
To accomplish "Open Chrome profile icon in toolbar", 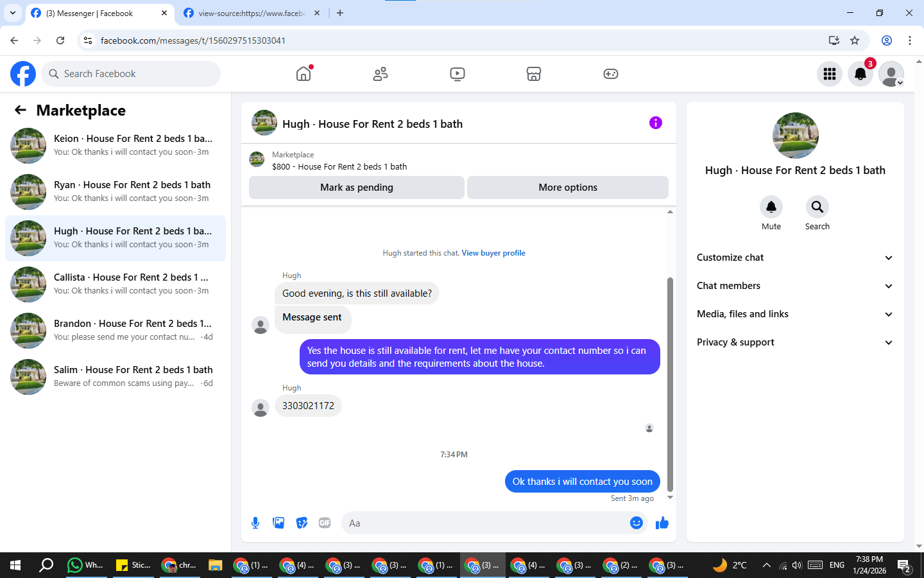I will (x=887, y=40).
